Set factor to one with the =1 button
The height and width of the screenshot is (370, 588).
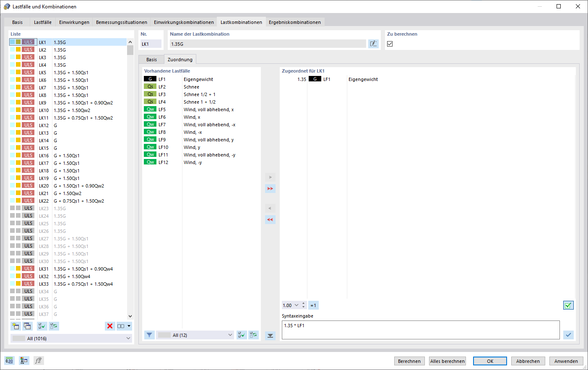coord(313,305)
